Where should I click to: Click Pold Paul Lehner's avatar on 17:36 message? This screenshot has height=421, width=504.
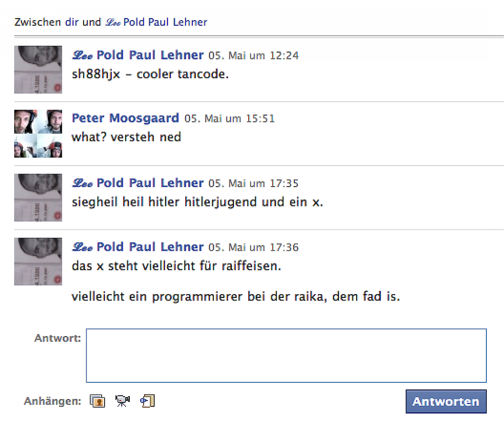38,261
